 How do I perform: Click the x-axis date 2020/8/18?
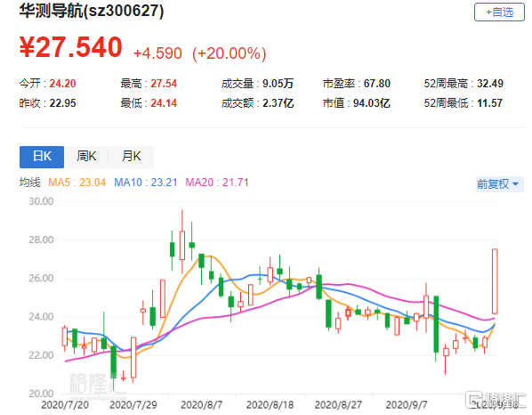270,405
